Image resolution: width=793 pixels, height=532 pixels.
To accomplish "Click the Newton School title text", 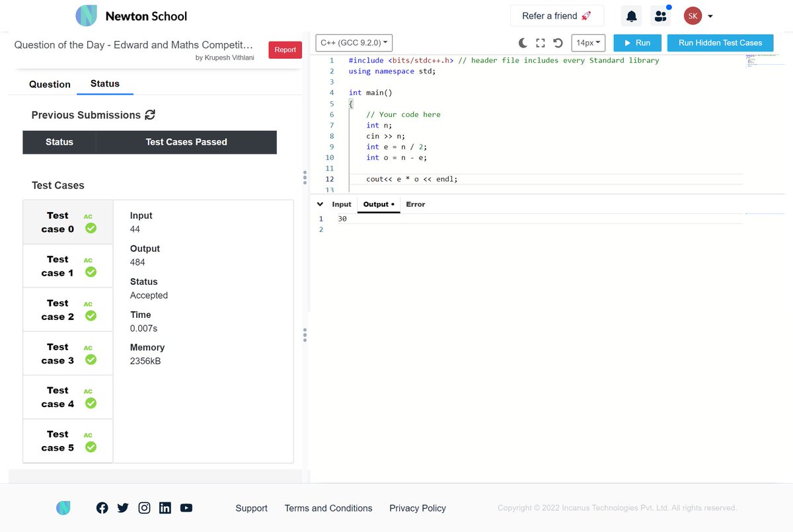I will pyautogui.click(x=146, y=16).
